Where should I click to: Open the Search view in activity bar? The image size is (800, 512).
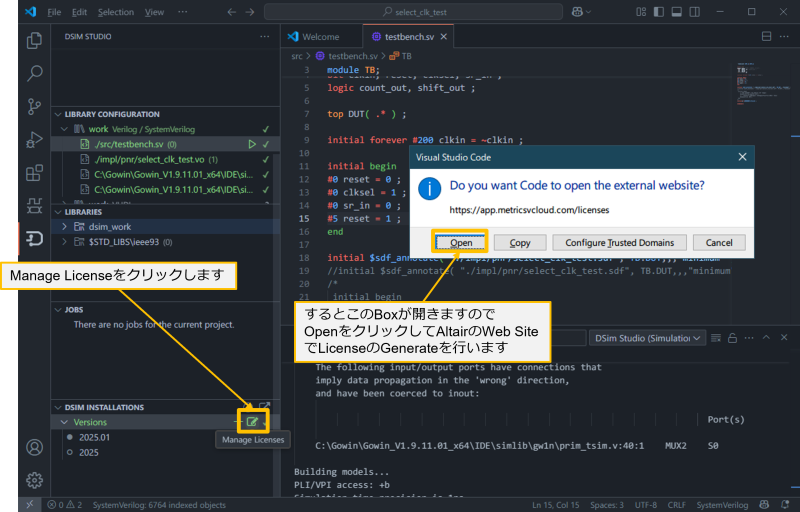coord(34,73)
